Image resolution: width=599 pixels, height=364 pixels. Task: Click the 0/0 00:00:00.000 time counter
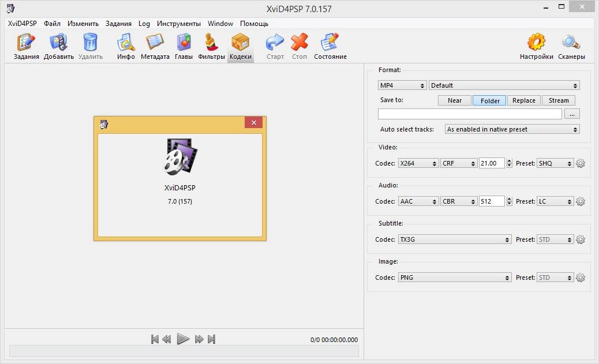[x=334, y=340]
